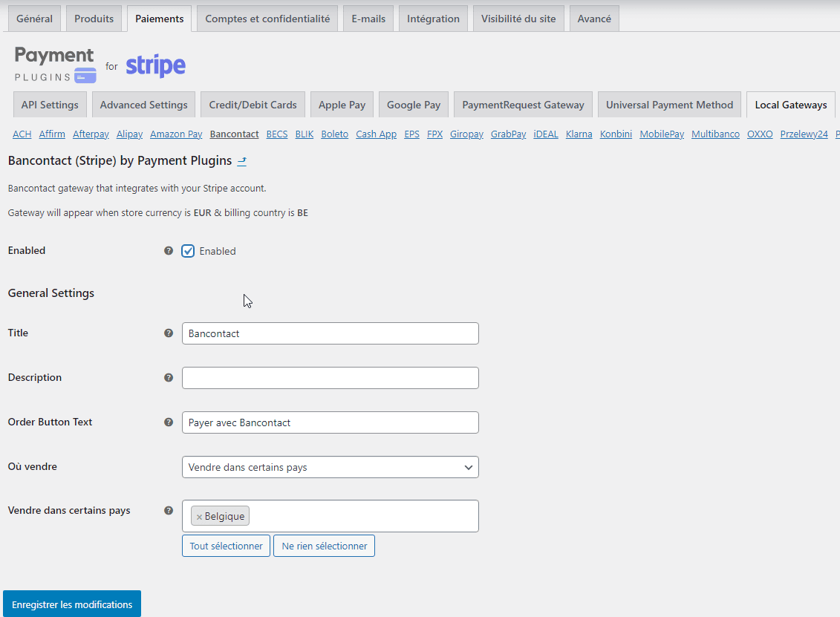Screen dimensions: 840x617
Task: Open the Où vendre dropdown
Action: (330, 467)
